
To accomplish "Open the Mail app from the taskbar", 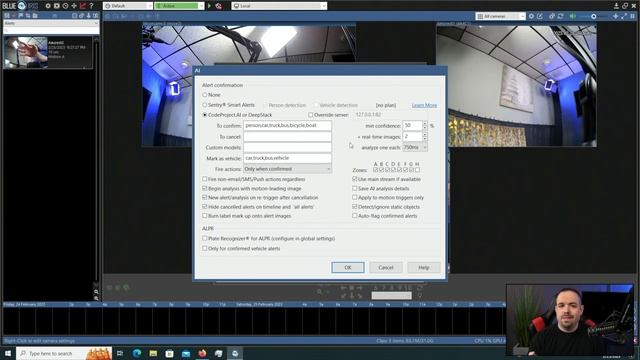I will point(186,353).
